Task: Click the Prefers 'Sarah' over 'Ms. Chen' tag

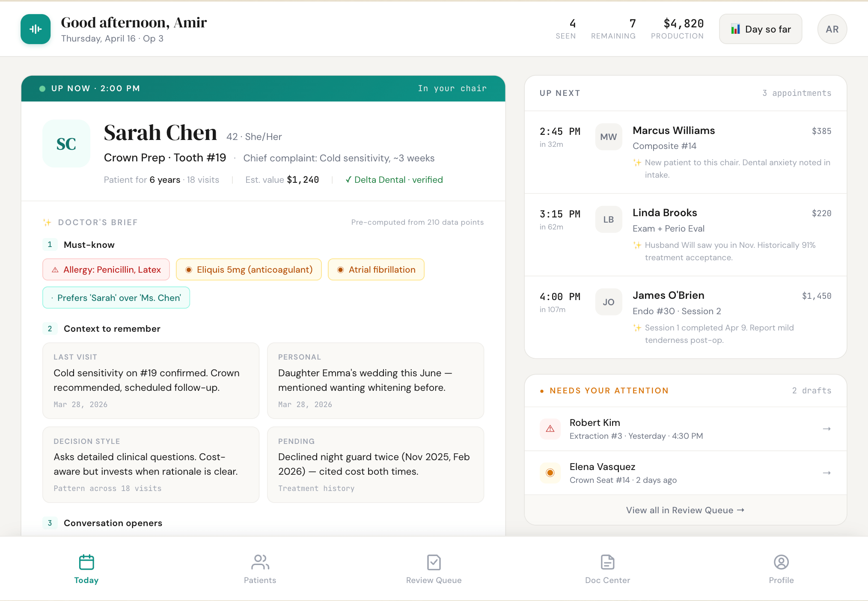Action: (x=116, y=298)
